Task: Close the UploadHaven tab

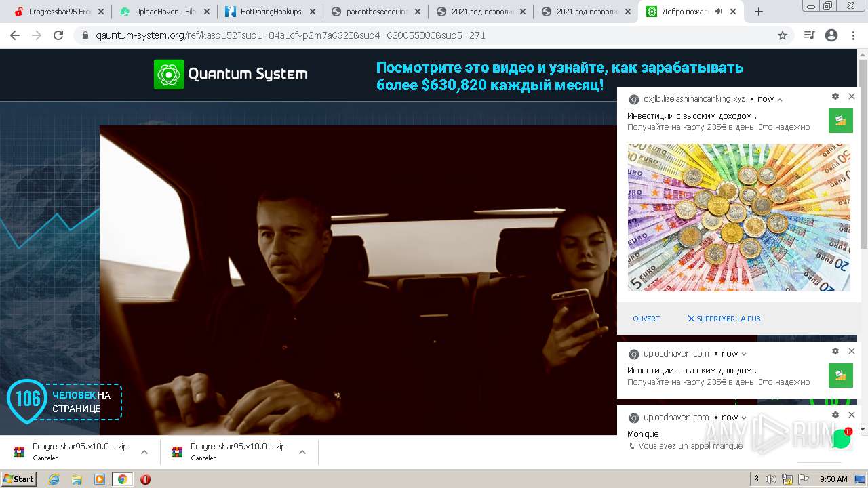Action: point(205,12)
